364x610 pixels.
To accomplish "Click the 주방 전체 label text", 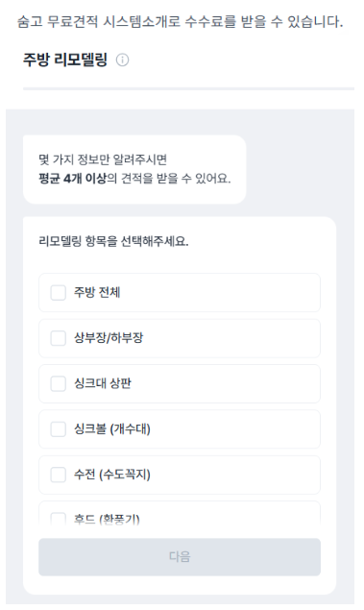I will 97,292.
